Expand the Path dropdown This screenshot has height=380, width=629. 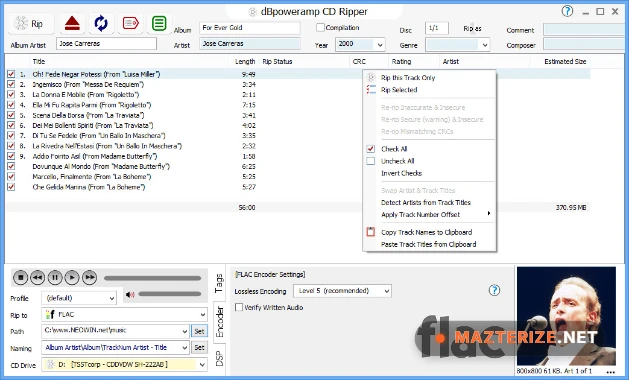click(185, 331)
